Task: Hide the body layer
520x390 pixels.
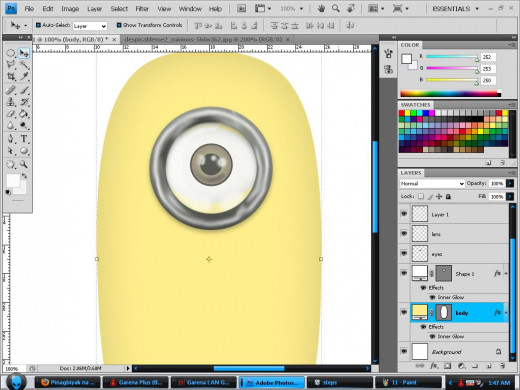Action: [x=404, y=312]
